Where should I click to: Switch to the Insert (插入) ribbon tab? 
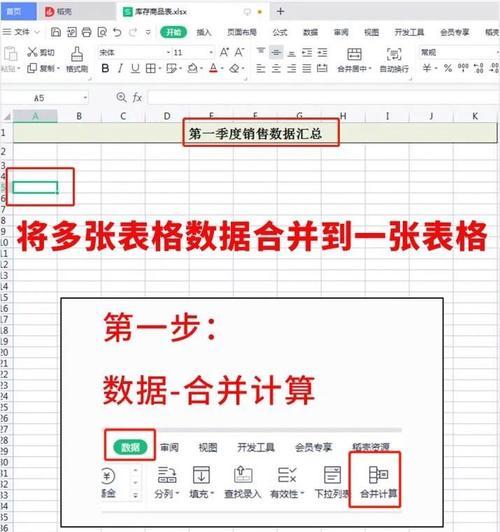[204, 33]
